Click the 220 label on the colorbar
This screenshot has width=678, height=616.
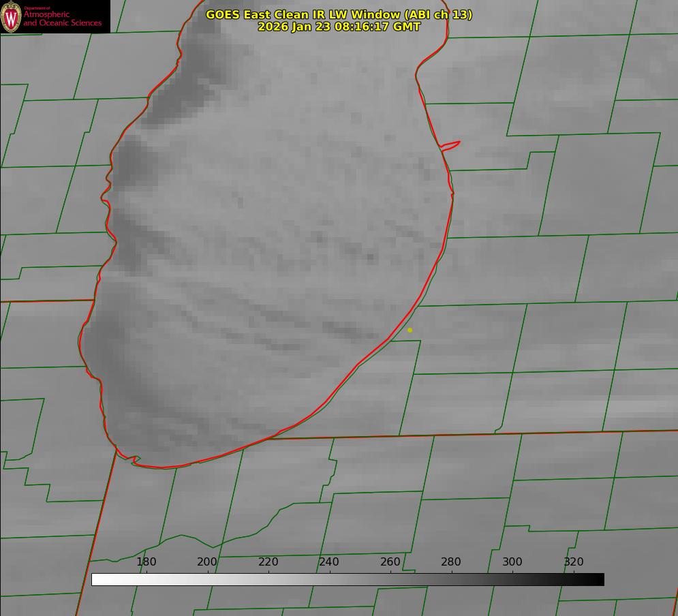point(268,561)
